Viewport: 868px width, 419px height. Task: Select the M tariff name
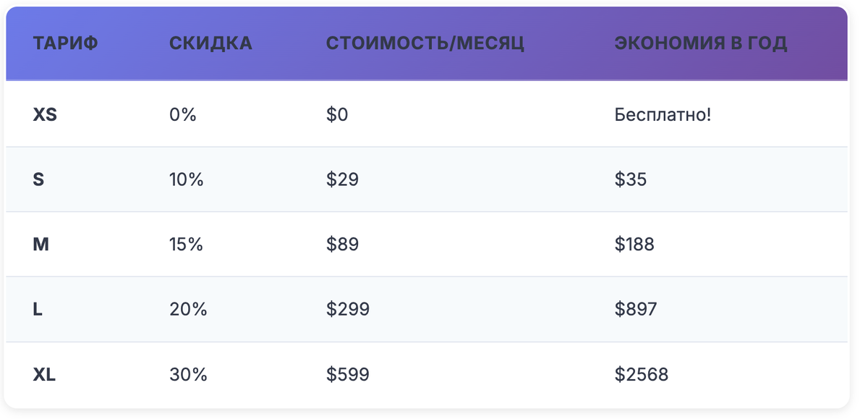click(41, 245)
